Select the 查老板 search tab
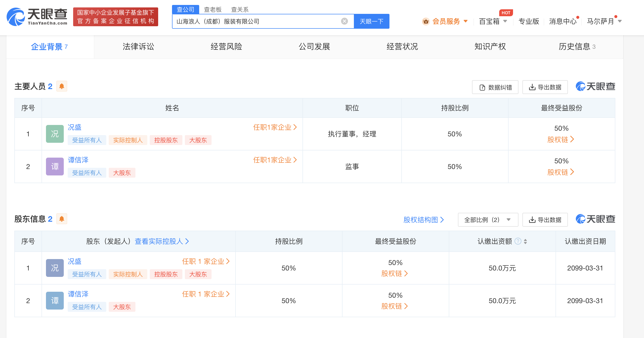Image resolution: width=644 pixels, height=338 pixels. (x=213, y=9)
